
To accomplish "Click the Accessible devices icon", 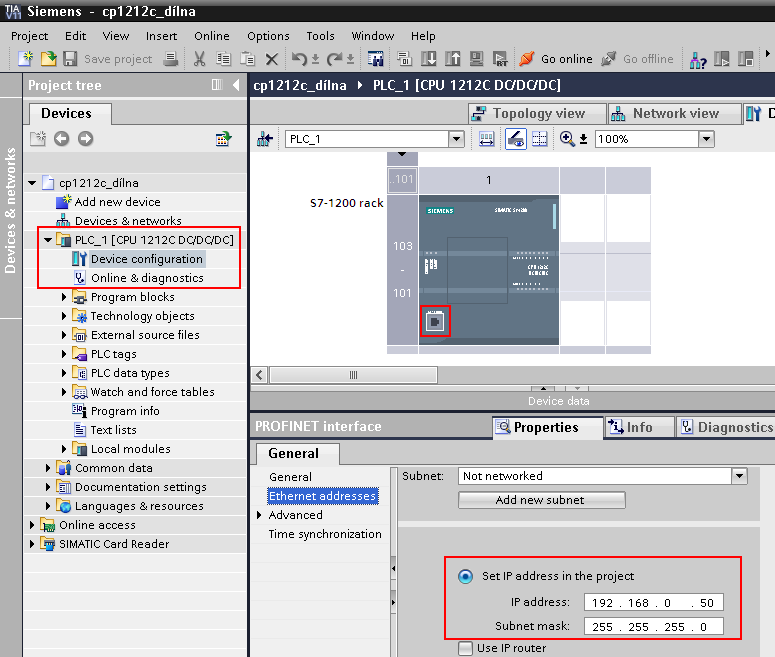I will coord(698,60).
